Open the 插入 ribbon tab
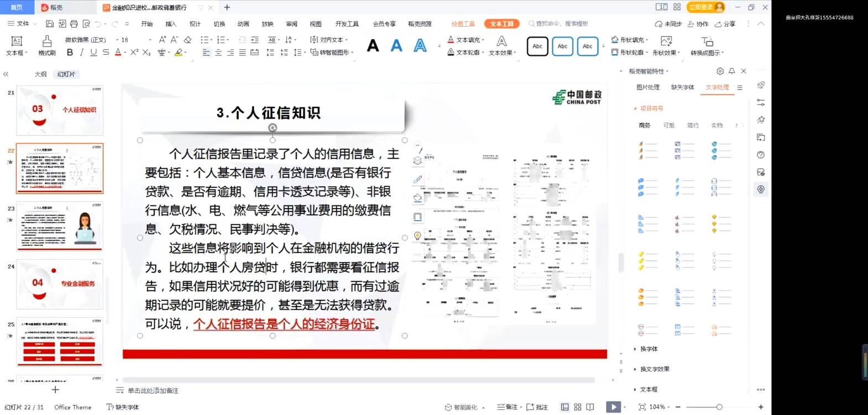 tap(171, 24)
